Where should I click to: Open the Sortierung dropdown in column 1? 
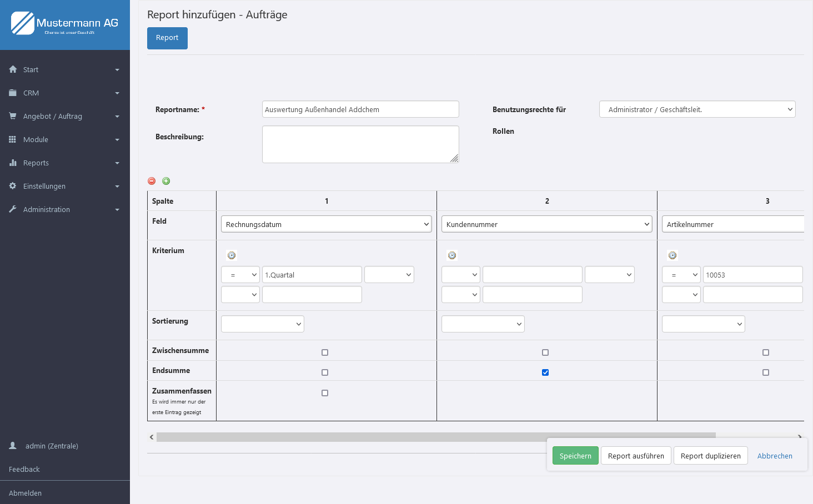(263, 324)
